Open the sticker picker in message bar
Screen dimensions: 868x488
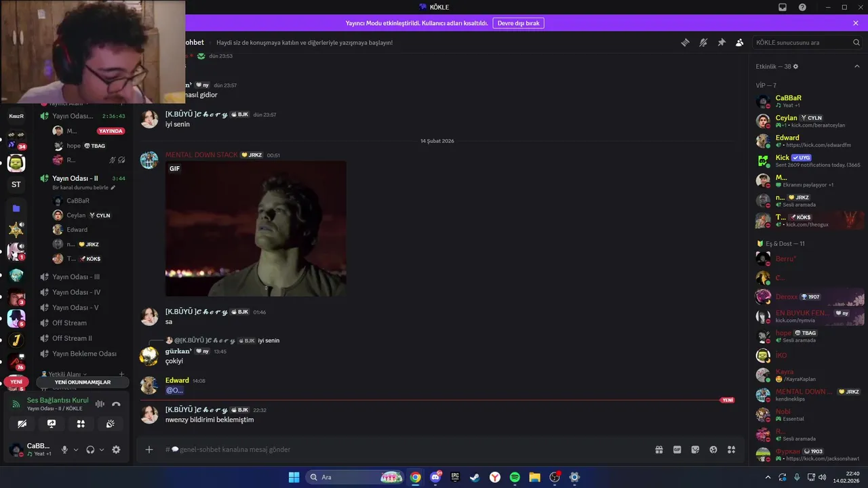pyautogui.click(x=695, y=449)
